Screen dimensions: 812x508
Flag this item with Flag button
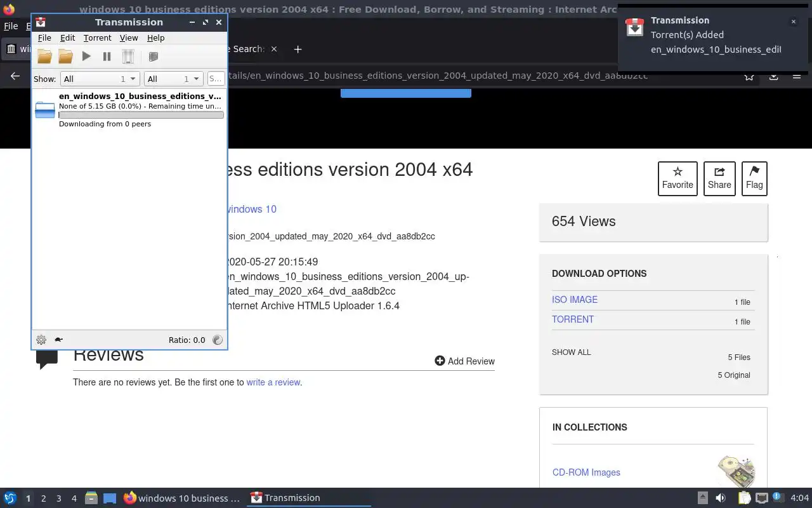[754, 178]
